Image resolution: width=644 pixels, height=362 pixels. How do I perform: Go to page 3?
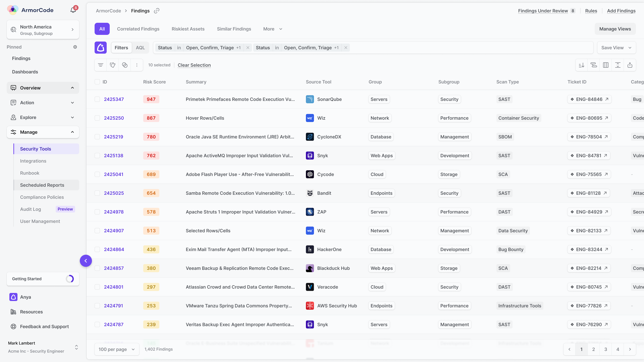(x=606, y=349)
